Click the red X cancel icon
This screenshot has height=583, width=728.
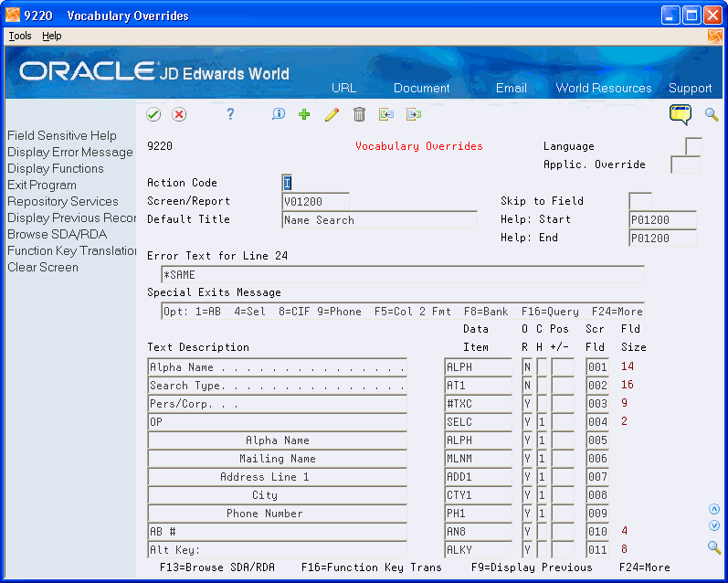pos(179,114)
